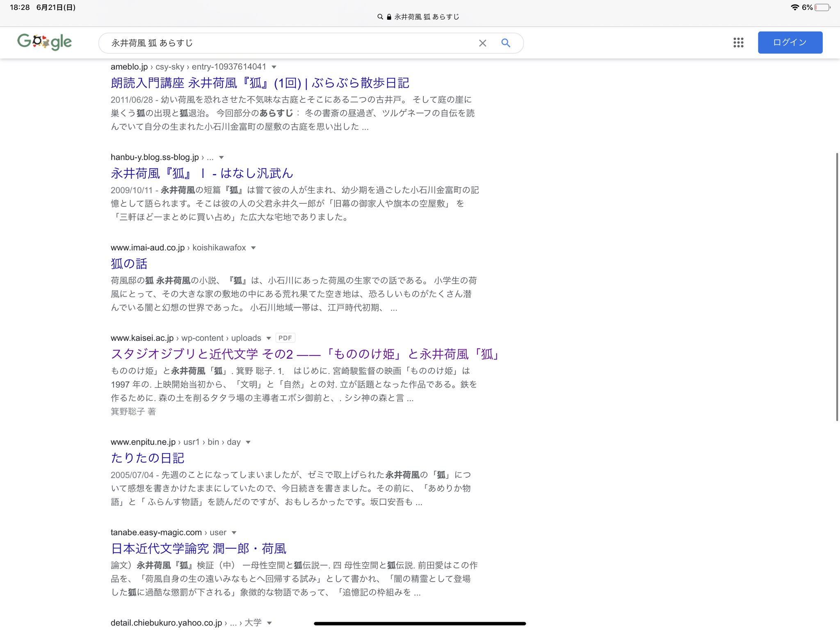Open dropdown arrow beside www.enpitu.ne.jp
Viewport: 840px width, 630px height.
(248, 442)
